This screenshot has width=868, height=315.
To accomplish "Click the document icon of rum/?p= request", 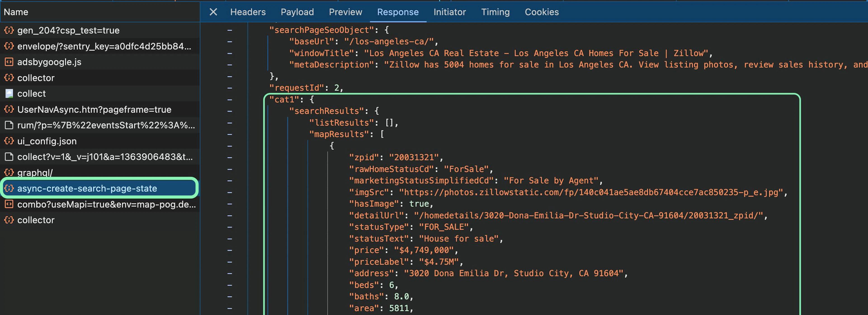I will coord(9,125).
